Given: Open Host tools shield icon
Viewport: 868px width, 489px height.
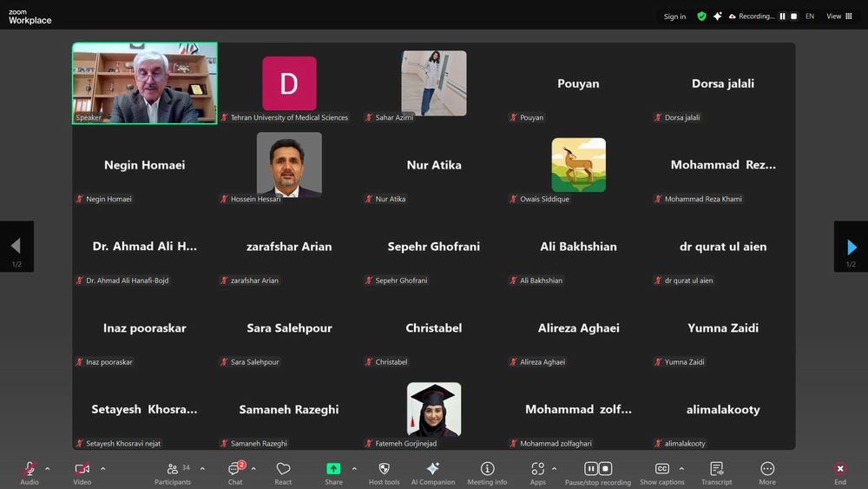Looking at the screenshot, I should click(384, 470).
